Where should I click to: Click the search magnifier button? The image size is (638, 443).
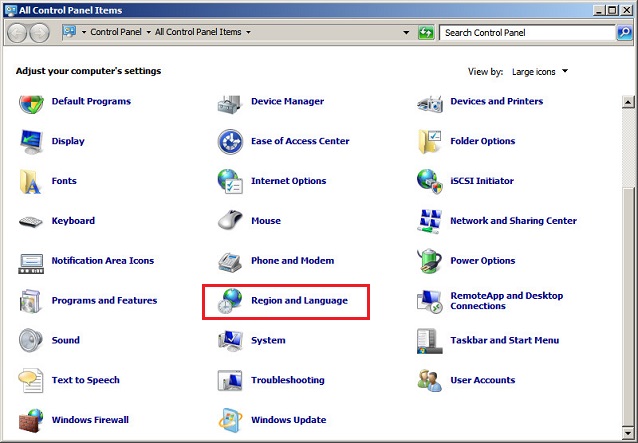[625, 33]
